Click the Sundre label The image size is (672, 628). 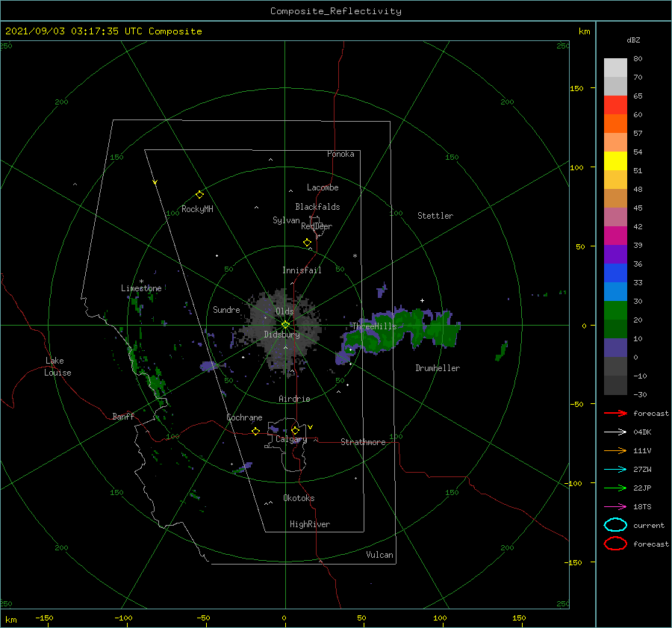point(226,309)
